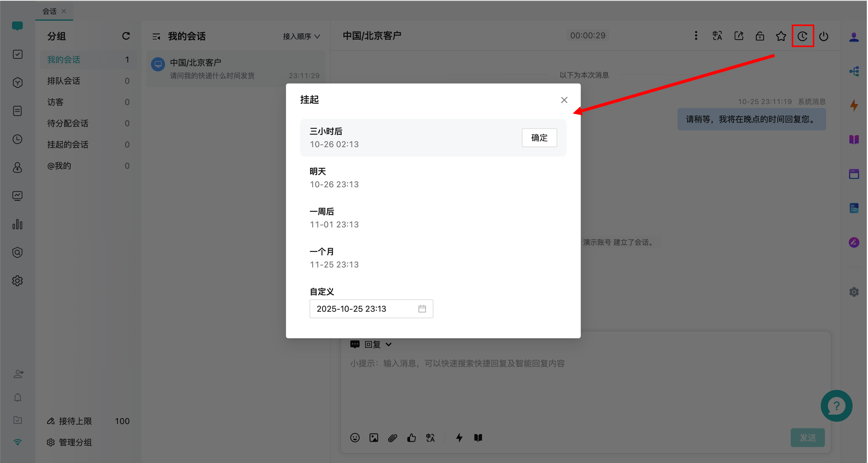End the session with the power icon
This screenshot has width=868, height=463.
point(824,36)
